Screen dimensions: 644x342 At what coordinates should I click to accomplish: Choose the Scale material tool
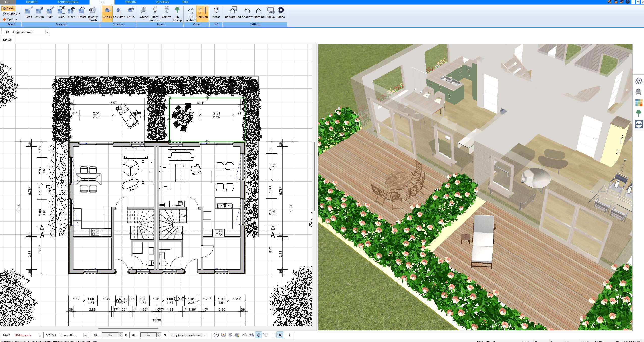point(61,13)
